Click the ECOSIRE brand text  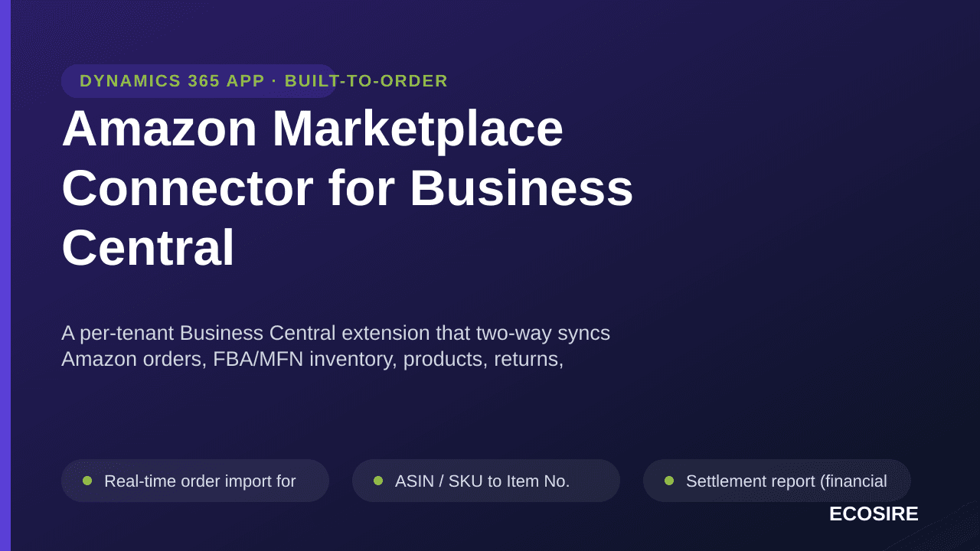coord(874,514)
